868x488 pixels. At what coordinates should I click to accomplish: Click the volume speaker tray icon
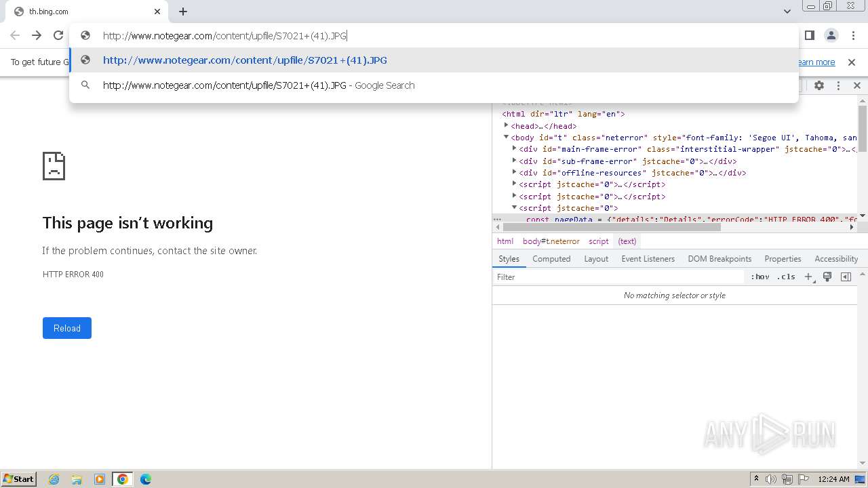coord(771,479)
